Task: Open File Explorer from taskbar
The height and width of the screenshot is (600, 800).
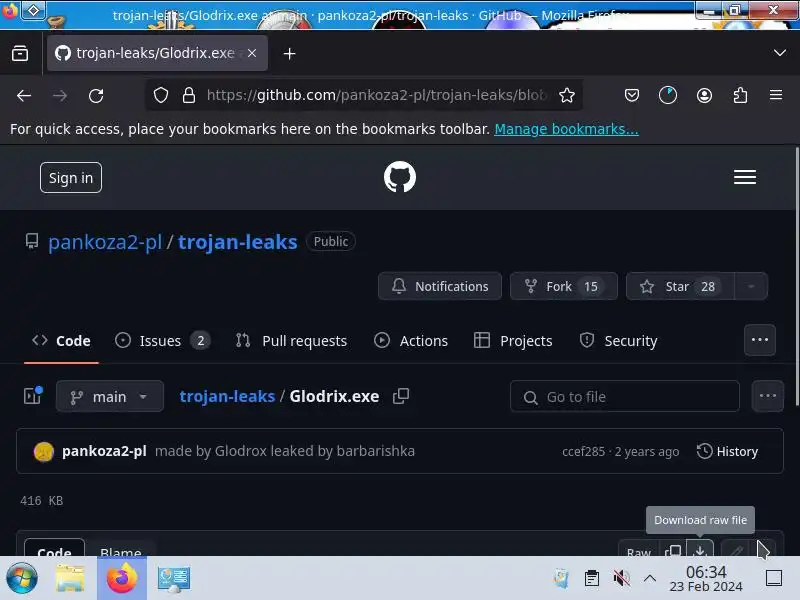Action: pyautogui.click(x=70, y=579)
